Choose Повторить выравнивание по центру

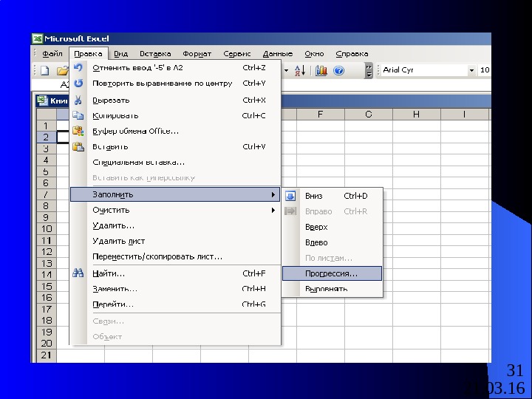click(175, 83)
